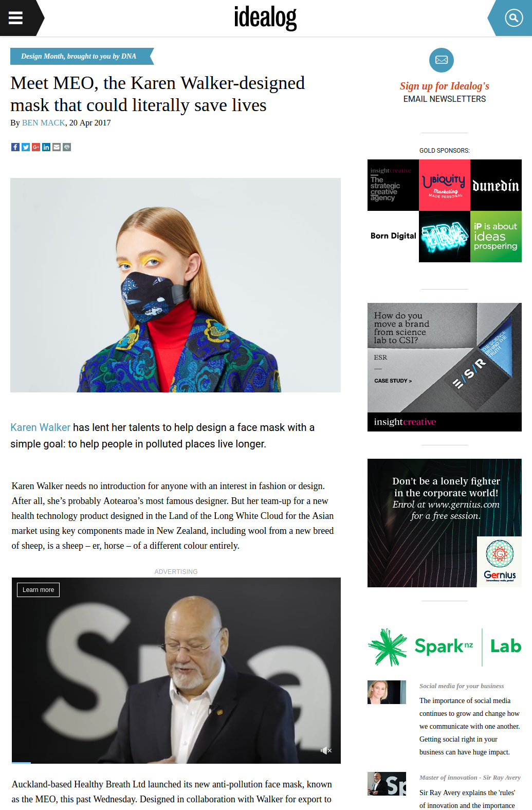Click the Design Month DNA banner tag
This screenshot has width=532, height=810.
tap(79, 56)
